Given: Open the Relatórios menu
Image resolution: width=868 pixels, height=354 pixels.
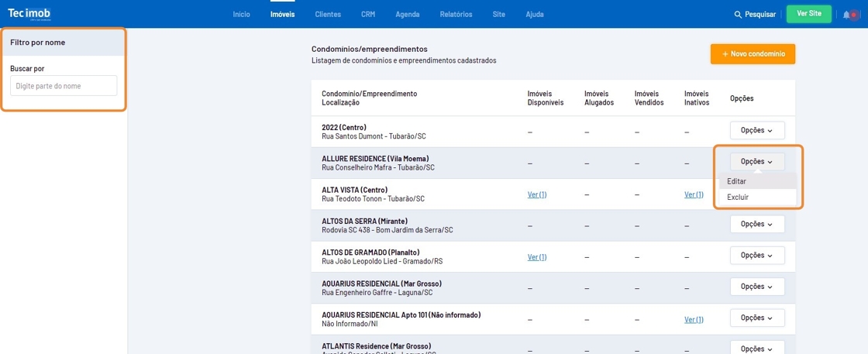Looking at the screenshot, I should click(456, 15).
